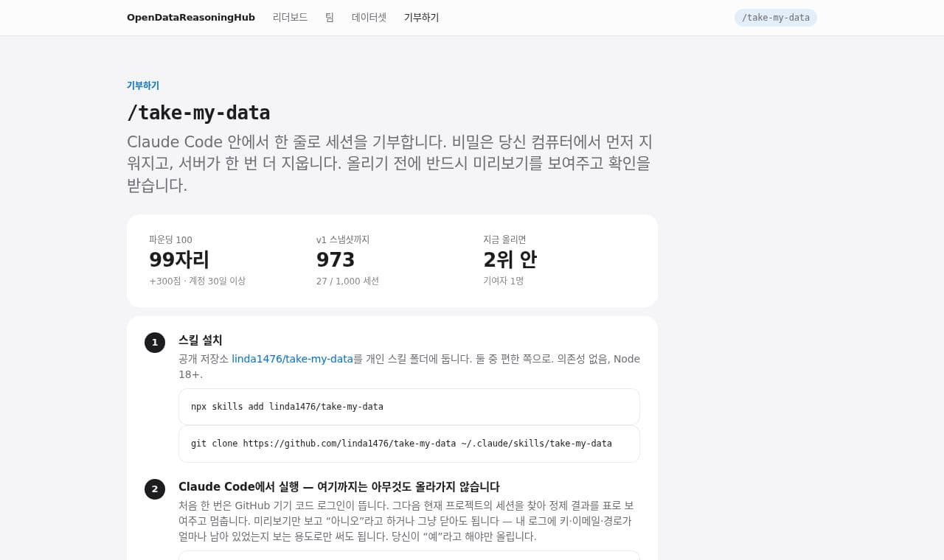This screenshot has height=560, width=944.
Task: Click the 기여자 1명 text
Action: pyautogui.click(x=503, y=281)
